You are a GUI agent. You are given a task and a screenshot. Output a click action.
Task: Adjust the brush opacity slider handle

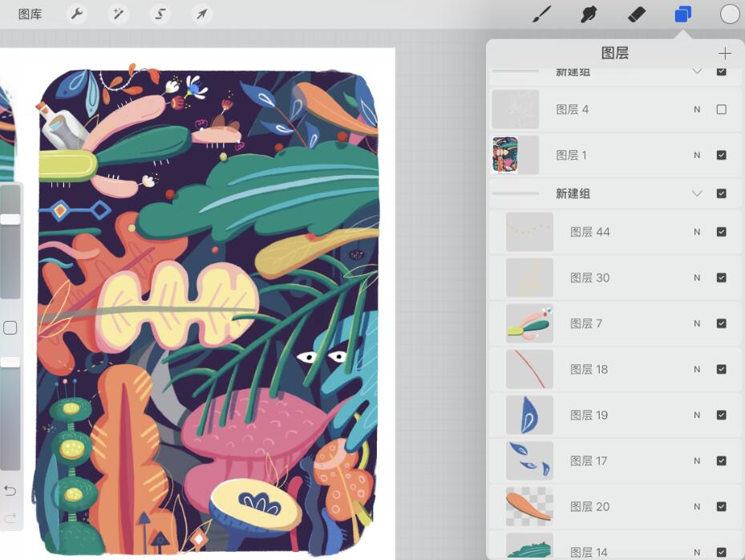coord(10,363)
